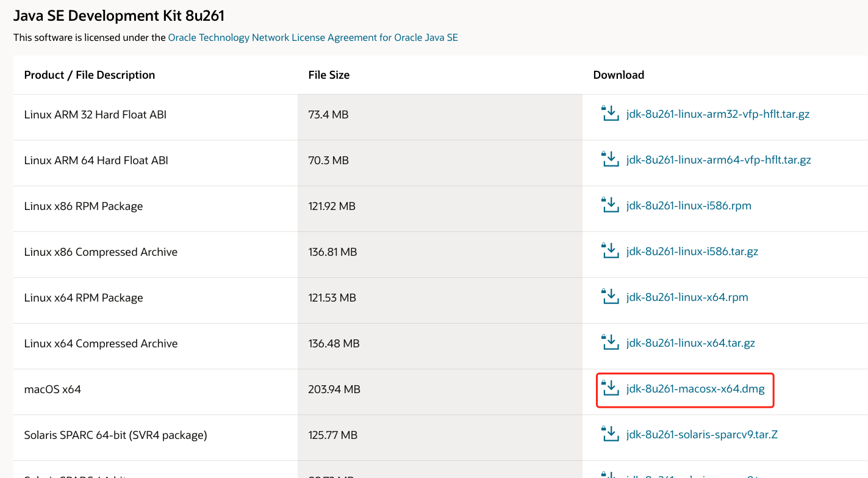This screenshot has width=868, height=478.
Task: Download the jdk-8u261-linux-i586.tar.gz link
Action: coord(692,252)
